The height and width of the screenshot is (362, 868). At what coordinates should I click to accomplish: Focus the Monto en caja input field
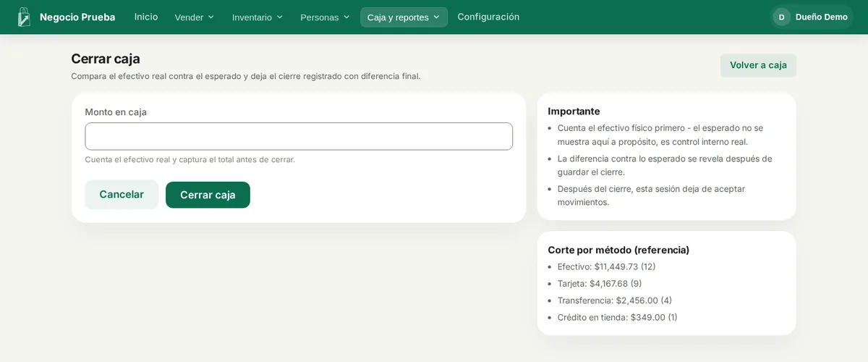pyautogui.click(x=299, y=136)
